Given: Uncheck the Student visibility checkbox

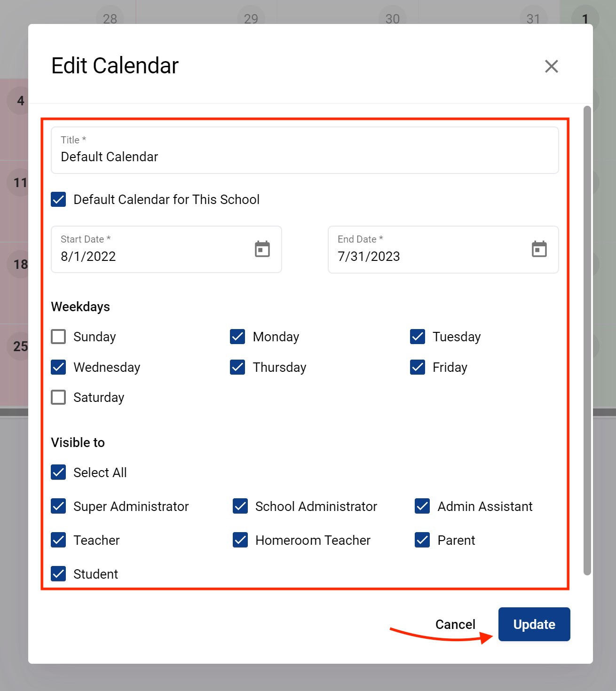Looking at the screenshot, I should (58, 574).
